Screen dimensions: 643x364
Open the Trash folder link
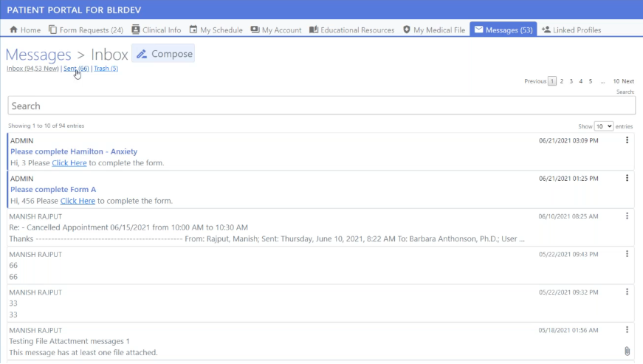tap(106, 69)
